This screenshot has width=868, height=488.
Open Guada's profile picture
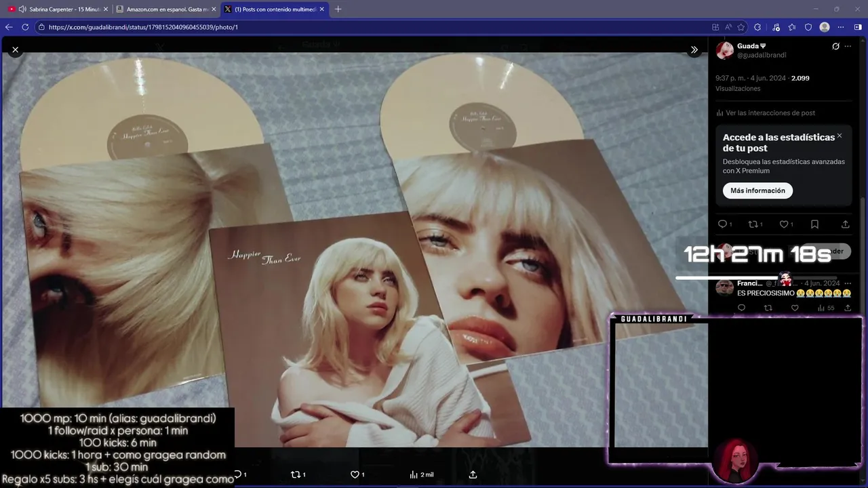click(725, 50)
